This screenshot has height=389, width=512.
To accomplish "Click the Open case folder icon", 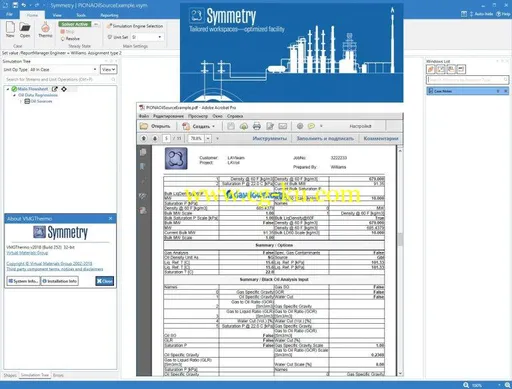I will tap(25, 27).
